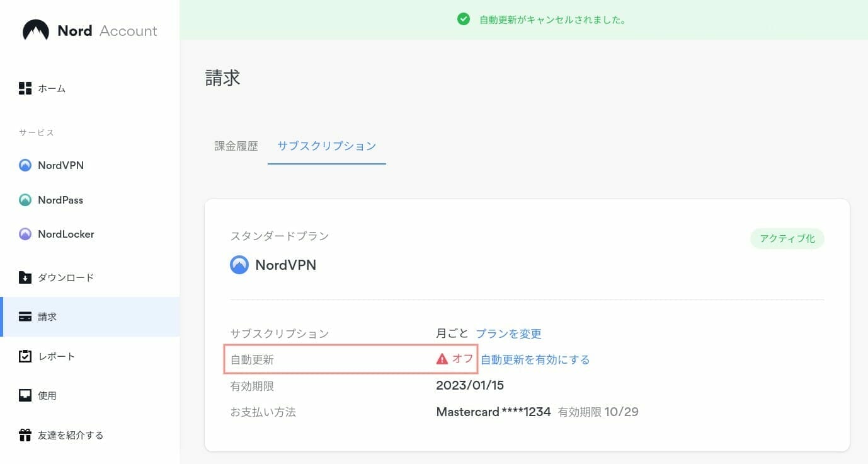
Task: Click the ホーム dashboard icon
Action: pos(25,88)
